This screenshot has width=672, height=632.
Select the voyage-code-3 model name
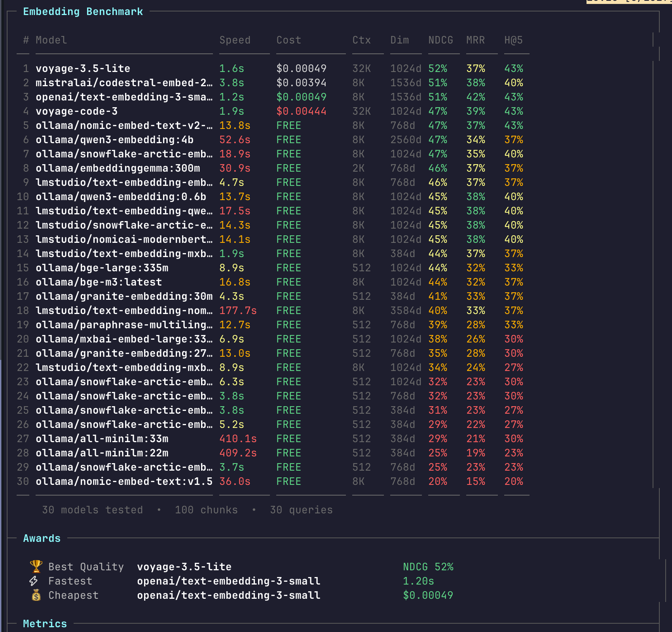(77, 111)
